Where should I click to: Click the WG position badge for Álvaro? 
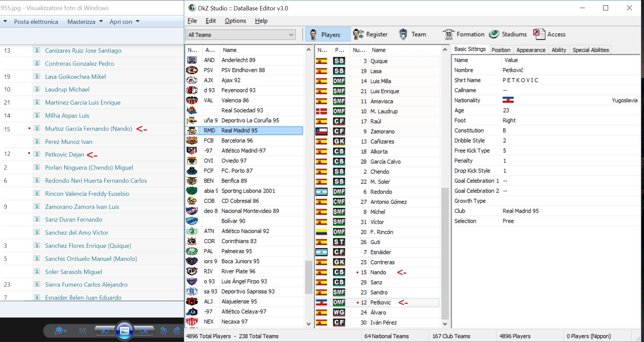pyautogui.click(x=339, y=312)
